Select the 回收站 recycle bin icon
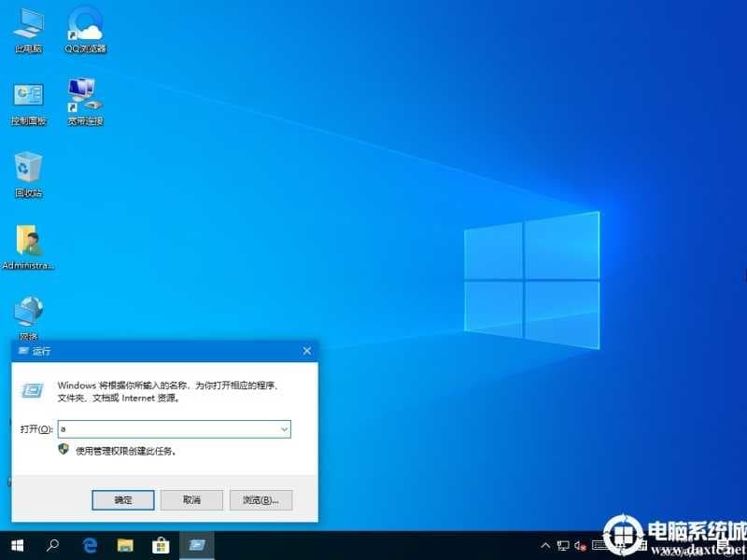Viewport: 747px width, 560px height. (x=29, y=175)
